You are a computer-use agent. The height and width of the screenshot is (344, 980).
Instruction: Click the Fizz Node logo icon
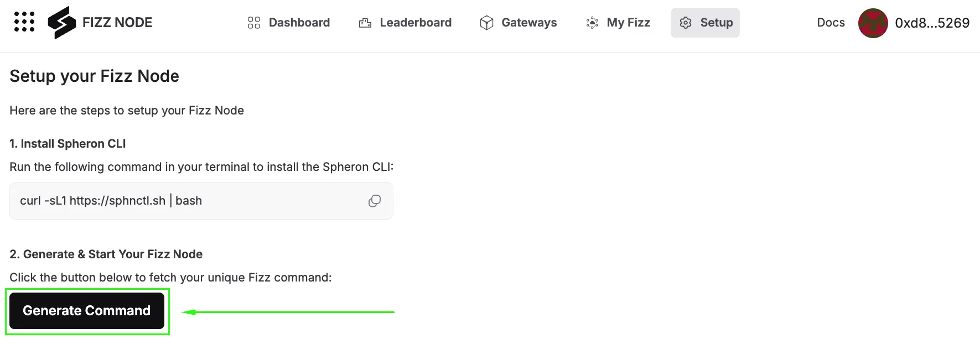(61, 23)
